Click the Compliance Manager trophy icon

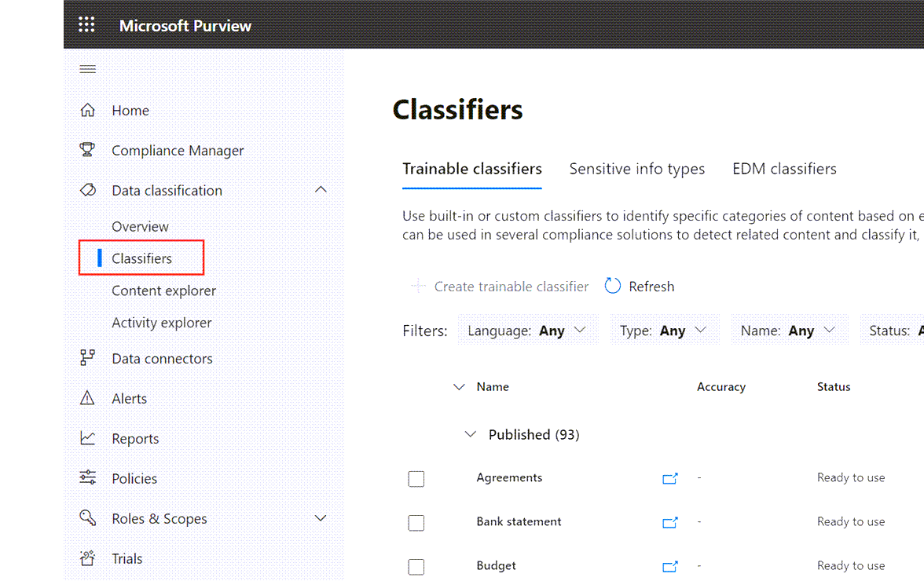88,150
